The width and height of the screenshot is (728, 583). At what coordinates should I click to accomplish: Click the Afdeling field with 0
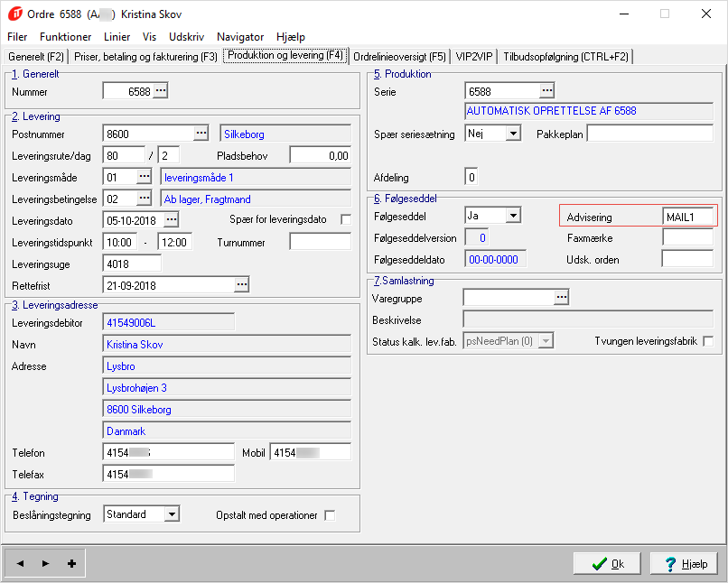point(471,177)
